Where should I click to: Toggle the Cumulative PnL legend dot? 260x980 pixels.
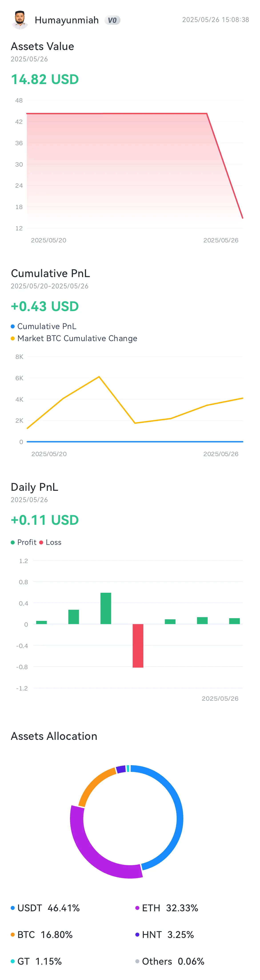pyautogui.click(x=12, y=326)
